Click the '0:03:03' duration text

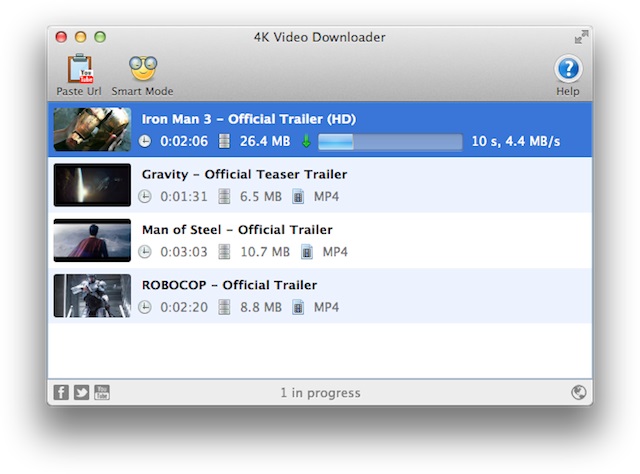point(184,251)
